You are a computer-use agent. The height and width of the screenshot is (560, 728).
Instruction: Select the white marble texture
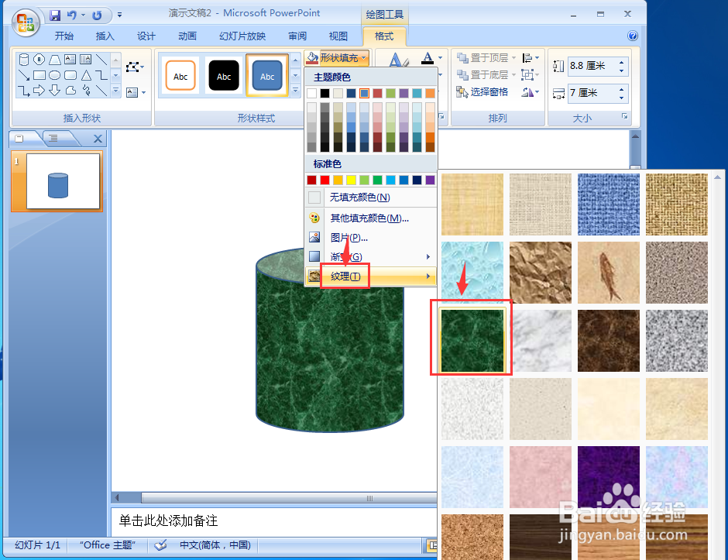541,340
